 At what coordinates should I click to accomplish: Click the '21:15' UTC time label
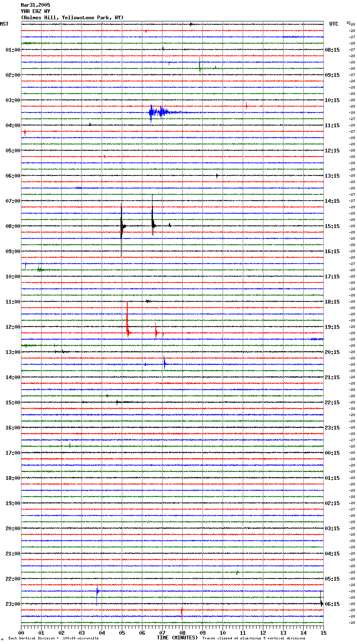point(332,377)
